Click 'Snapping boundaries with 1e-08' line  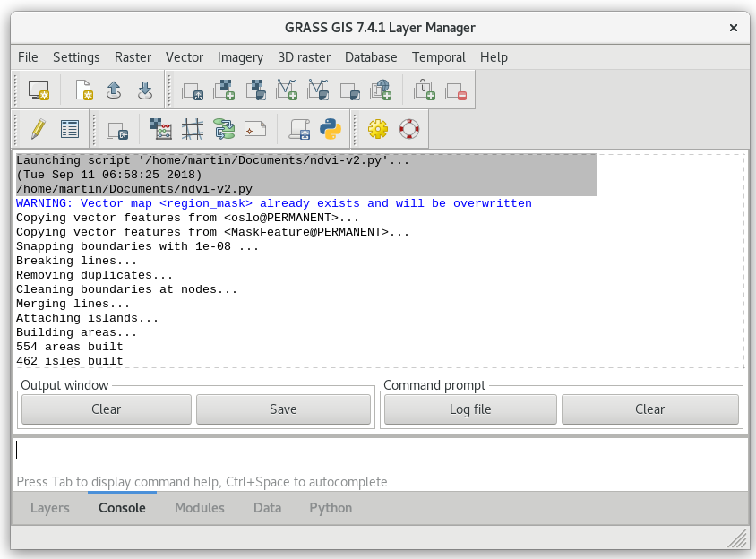pyautogui.click(x=137, y=246)
